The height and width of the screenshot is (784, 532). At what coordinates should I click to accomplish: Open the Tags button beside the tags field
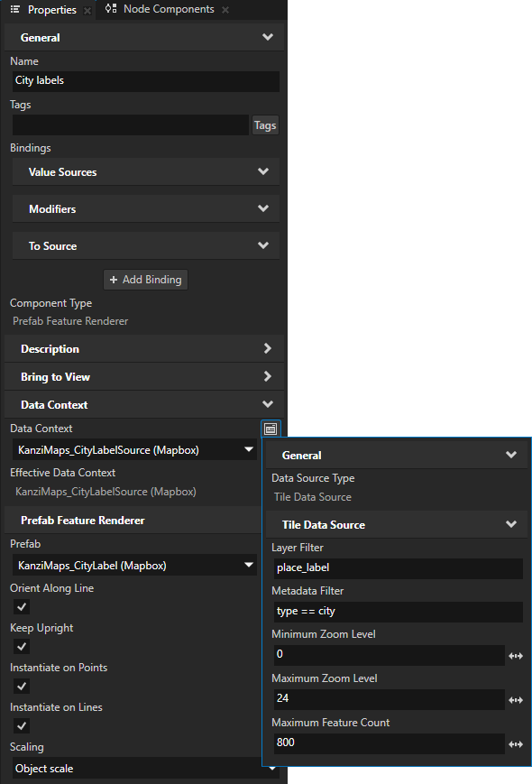264,125
